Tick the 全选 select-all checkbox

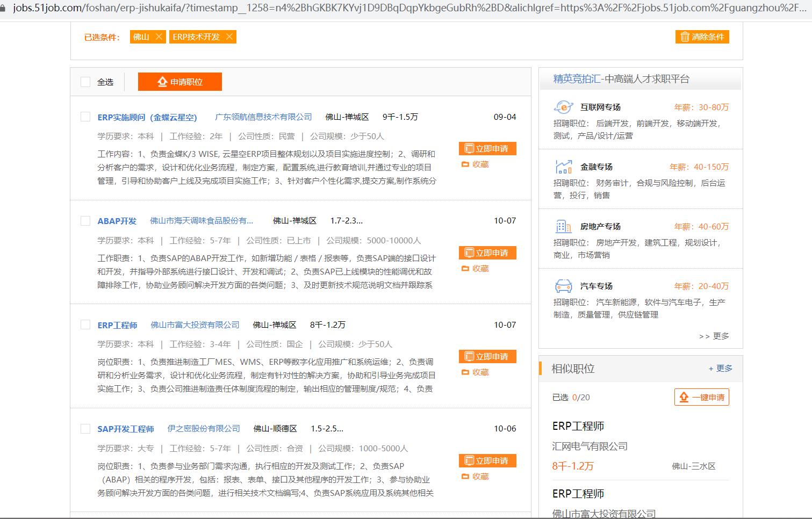coord(85,82)
